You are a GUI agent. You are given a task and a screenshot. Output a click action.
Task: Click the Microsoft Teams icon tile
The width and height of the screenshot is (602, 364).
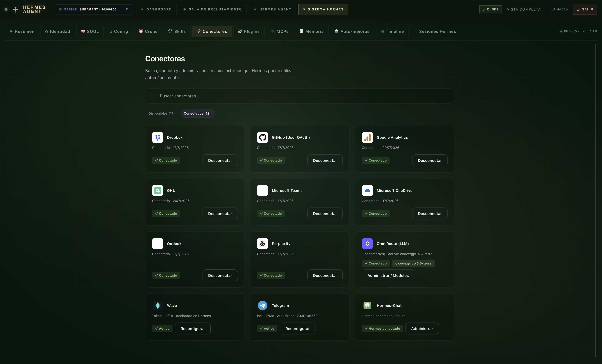click(262, 190)
